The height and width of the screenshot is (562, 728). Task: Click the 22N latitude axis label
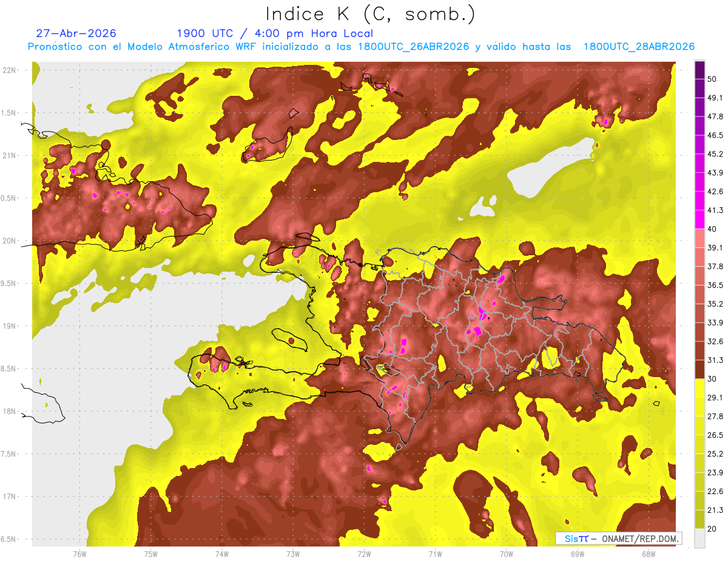[x=8, y=70]
